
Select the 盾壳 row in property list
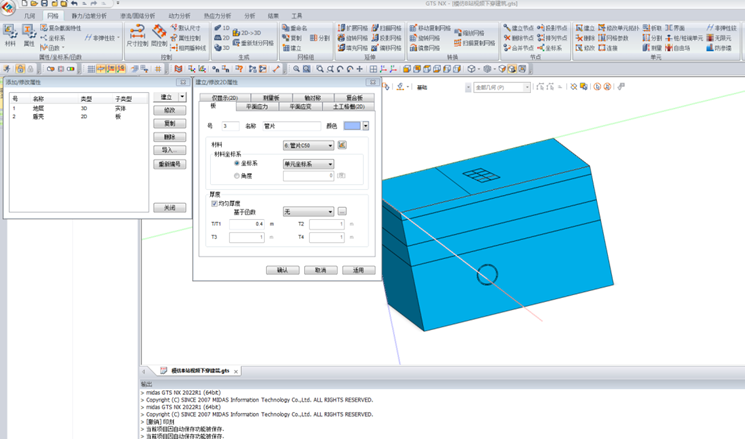[79, 116]
